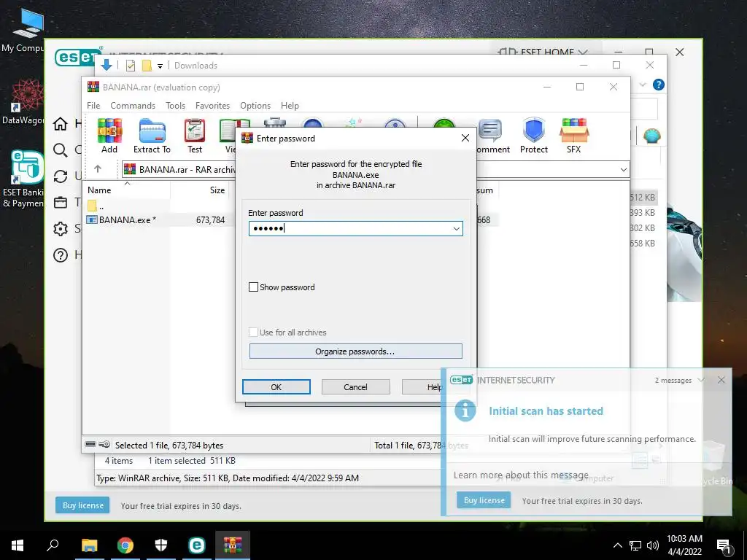Image resolution: width=747 pixels, height=560 pixels.
Task: Open the WinRAR Help menu
Action: coord(290,105)
